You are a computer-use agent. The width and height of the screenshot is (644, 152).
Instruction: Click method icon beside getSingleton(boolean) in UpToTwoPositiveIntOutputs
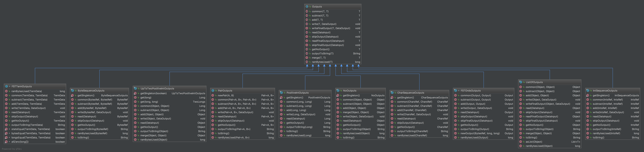pyautogui.click(x=135, y=93)
